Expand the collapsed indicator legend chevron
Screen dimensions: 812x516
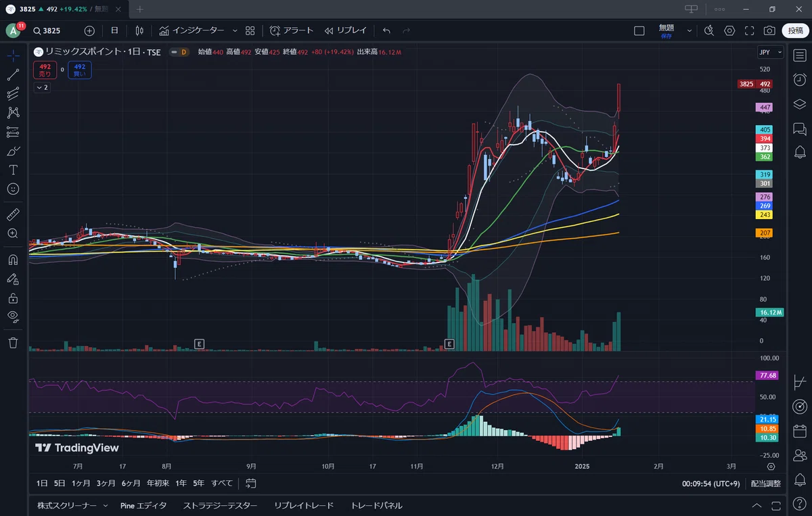tap(42, 87)
